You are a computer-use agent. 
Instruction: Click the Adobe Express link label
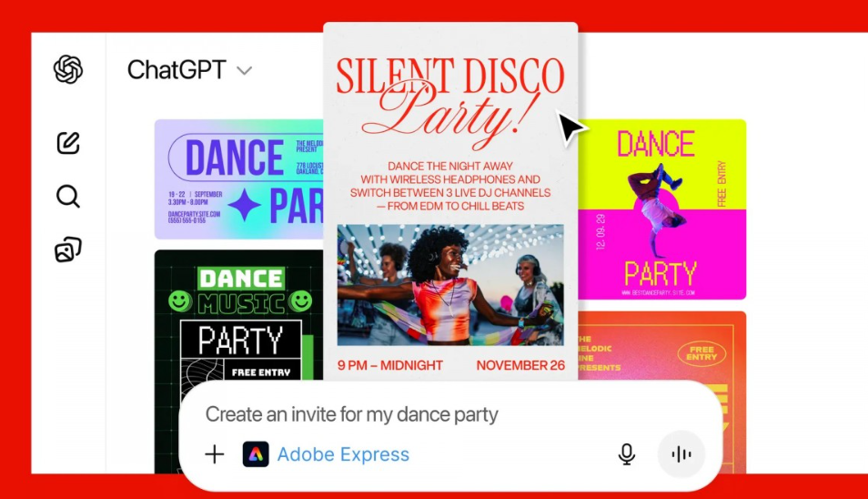(x=343, y=454)
